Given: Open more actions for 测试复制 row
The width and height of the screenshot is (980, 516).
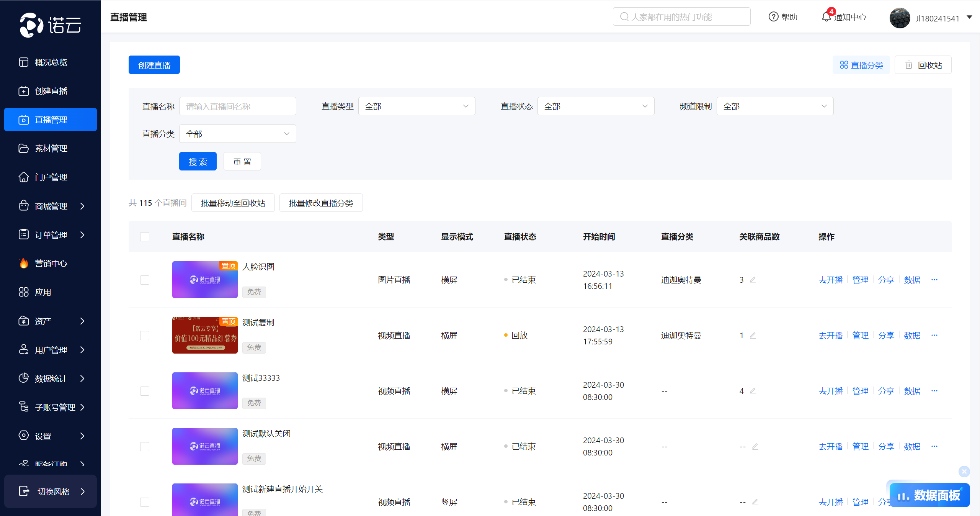Looking at the screenshot, I should (934, 335).
